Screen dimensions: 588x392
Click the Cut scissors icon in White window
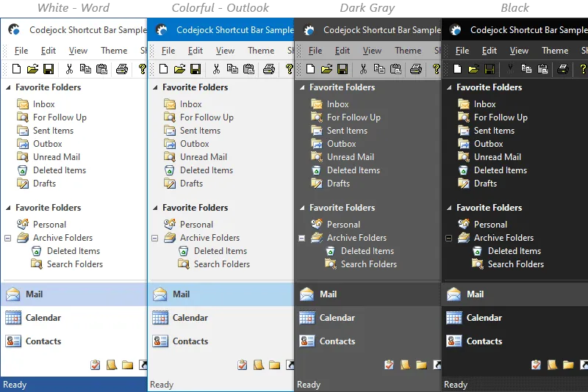tap(69, 69)
